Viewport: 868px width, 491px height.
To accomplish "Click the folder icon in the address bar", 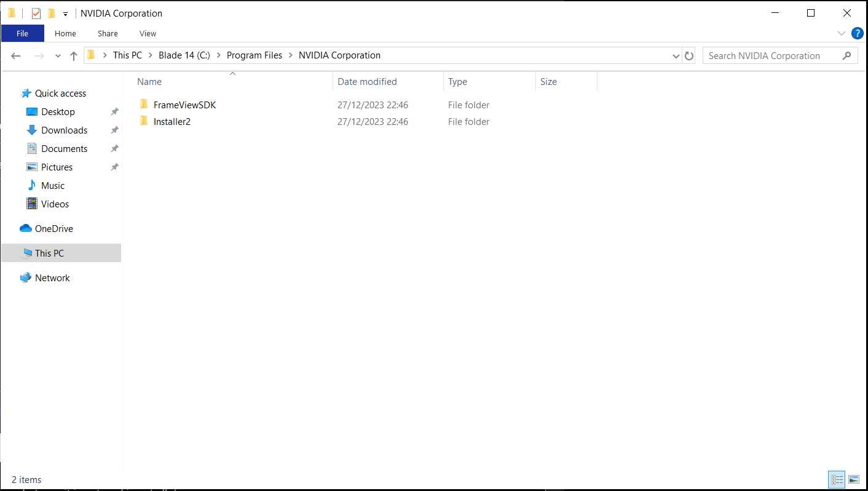I will click(92, 55).
